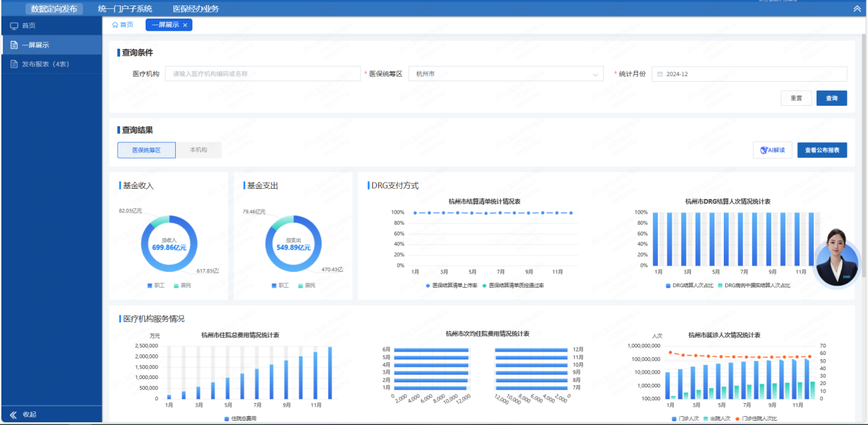Image resolution: width=868 pixels, height=425 pixels.
Task: Click the 查询 button
Action: click(x=832, y=98)
